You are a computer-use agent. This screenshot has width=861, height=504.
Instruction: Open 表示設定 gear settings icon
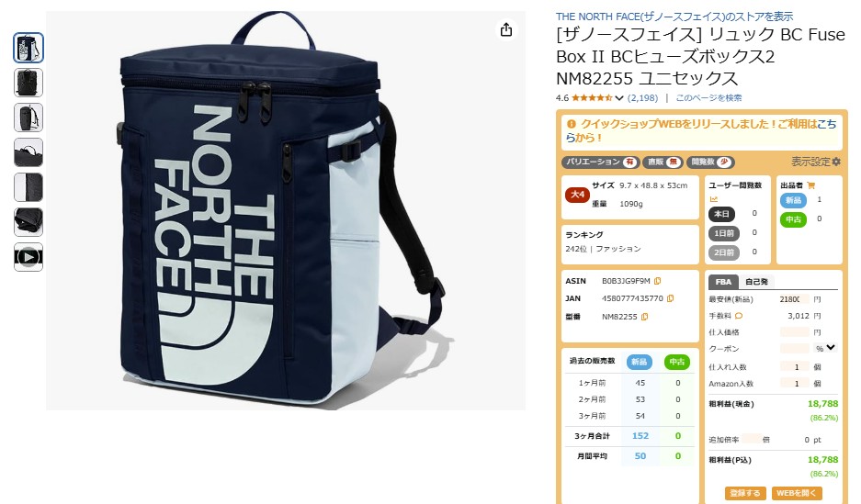pos(836,162)
